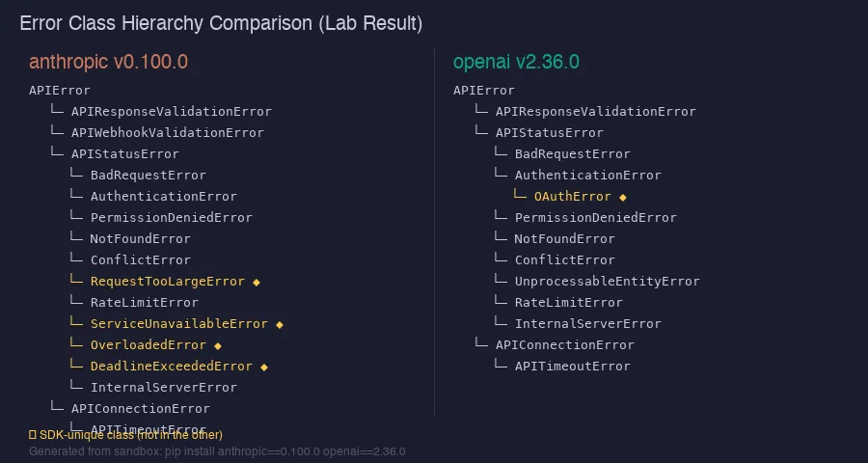This screenshot has height=463, width=868.
Task: Click APIConnectionError in the anthropic tree
Action: coord(141,409)
